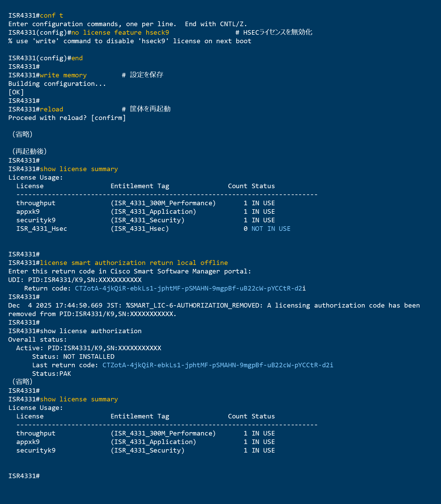The image size is (441, 504).
Task: Click the second 'show license summary' command
Action: tap(79, 399)
